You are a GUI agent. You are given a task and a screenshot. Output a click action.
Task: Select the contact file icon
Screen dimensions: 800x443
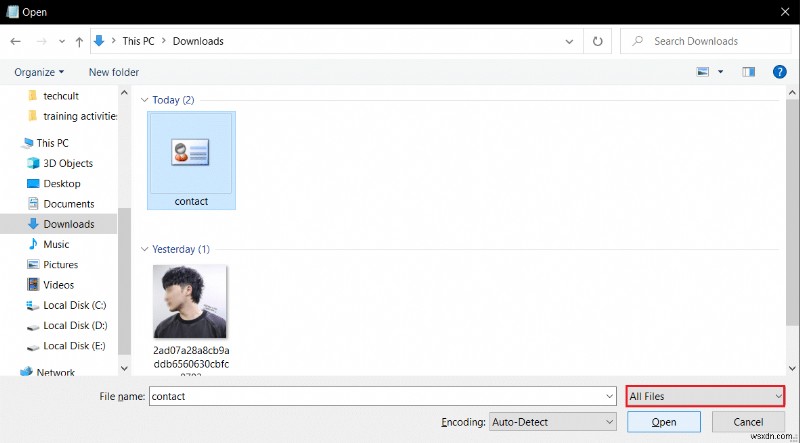point(190,152)
